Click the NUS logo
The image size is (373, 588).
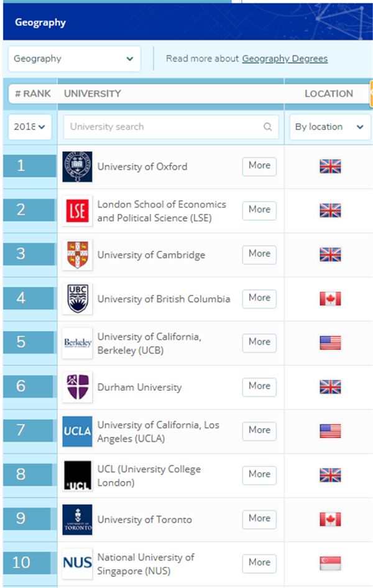[x=77, y=564]
